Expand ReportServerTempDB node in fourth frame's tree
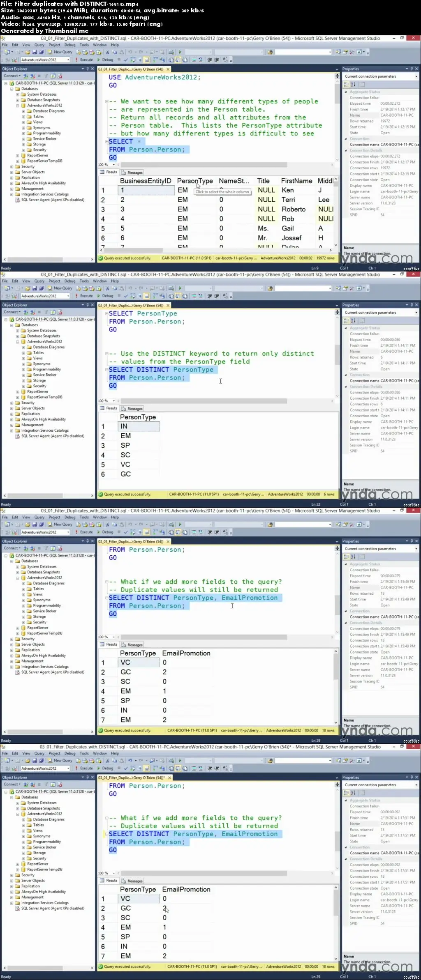This screenshot has width=421, height=980. pos(18,870)
